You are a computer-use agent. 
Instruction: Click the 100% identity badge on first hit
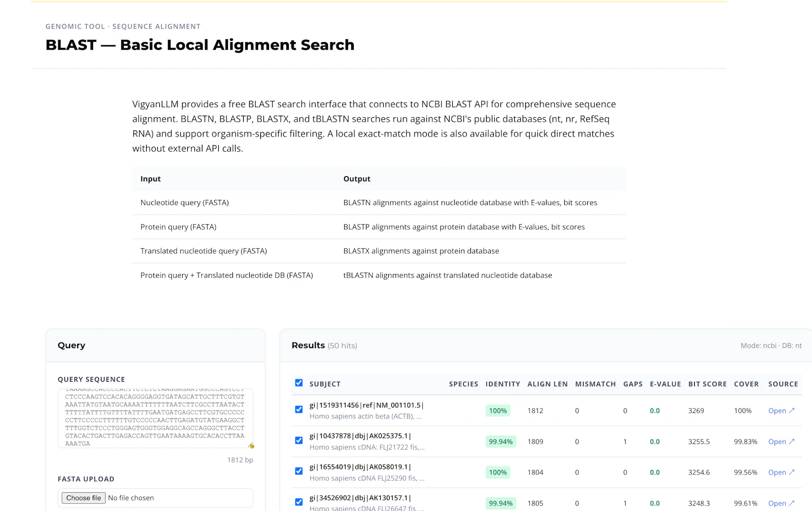498,411
